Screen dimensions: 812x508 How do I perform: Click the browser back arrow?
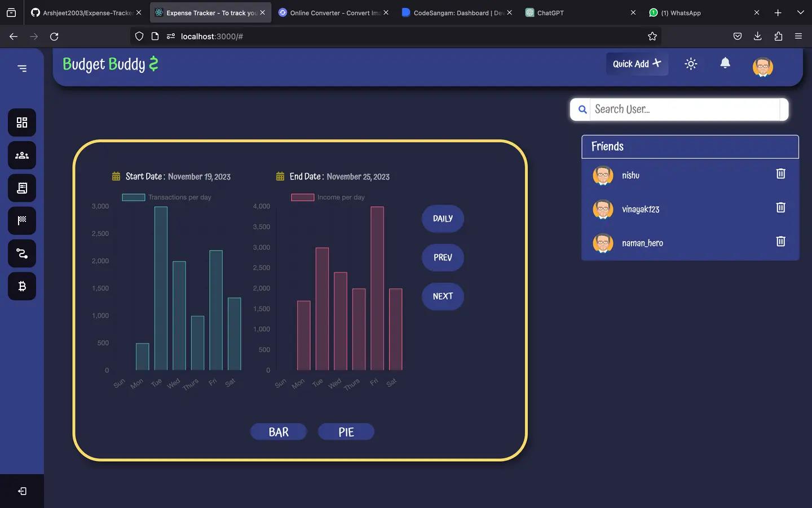[14, 36]
